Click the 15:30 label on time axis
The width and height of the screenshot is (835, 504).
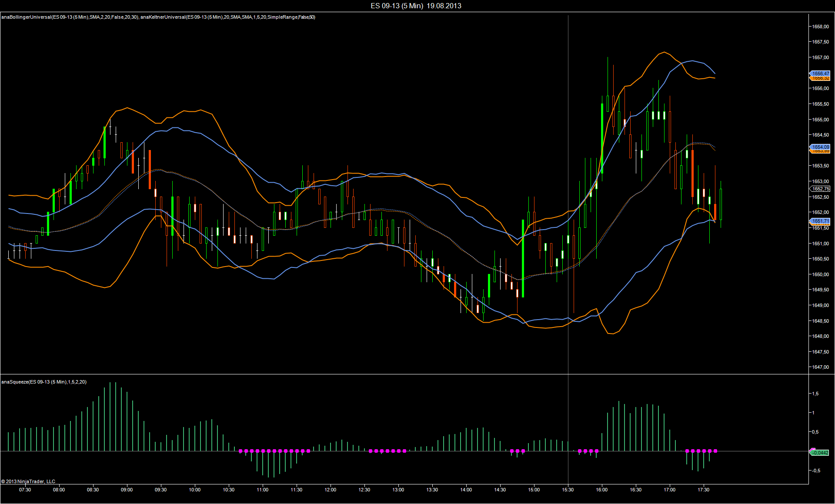[568, 490]
